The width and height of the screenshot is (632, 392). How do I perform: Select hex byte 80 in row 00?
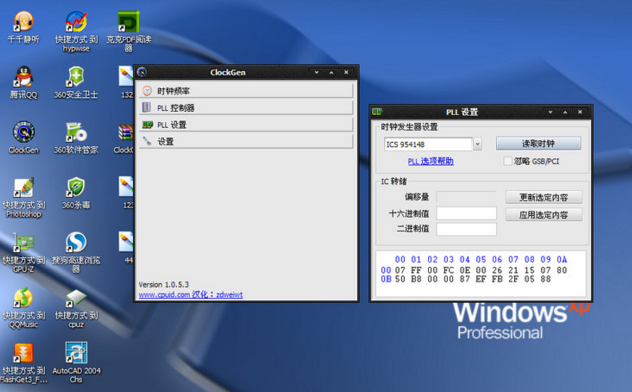pyautogui.click(x=562, y=270)
